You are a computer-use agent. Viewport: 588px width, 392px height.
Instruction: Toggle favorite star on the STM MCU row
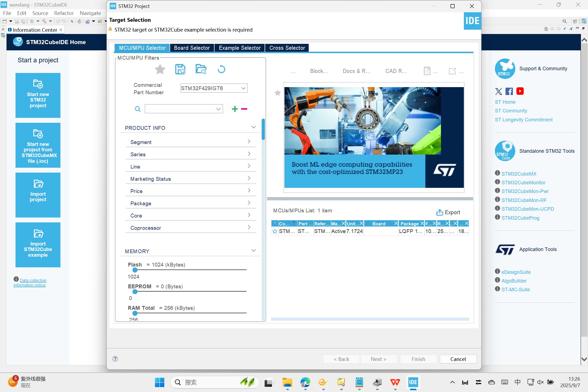point(275,231)
